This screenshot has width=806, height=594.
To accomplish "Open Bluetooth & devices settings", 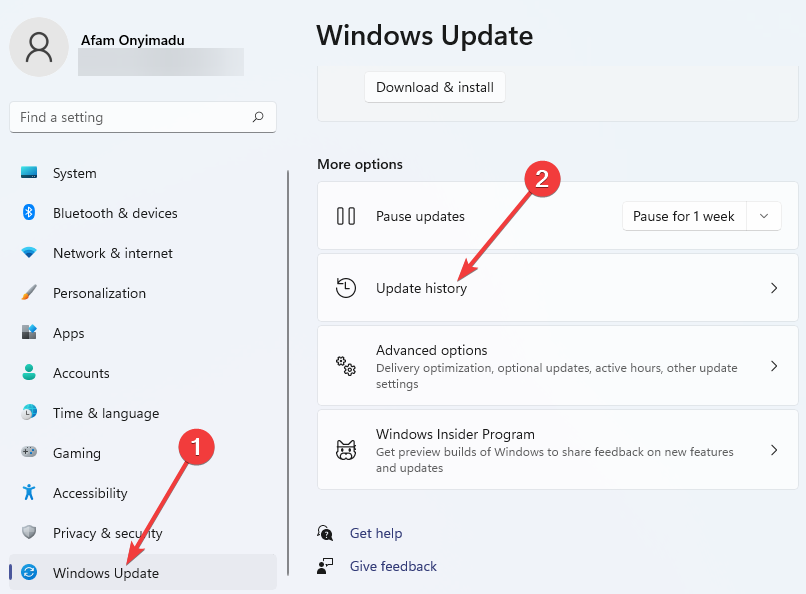I will point(143,213).
